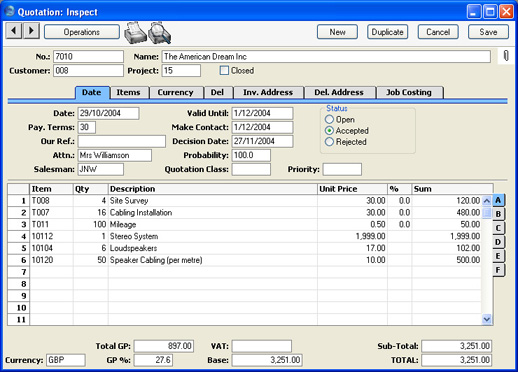
Task: Tick the Closed checkbox
Action: [x=224, y=70]
